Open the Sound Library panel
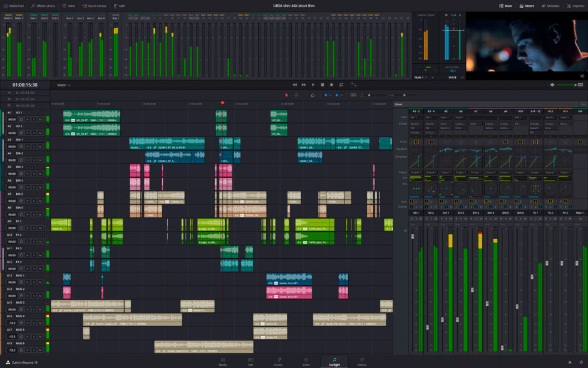The width and height of the screenshot is (588, 368). (x=94, y=4)
